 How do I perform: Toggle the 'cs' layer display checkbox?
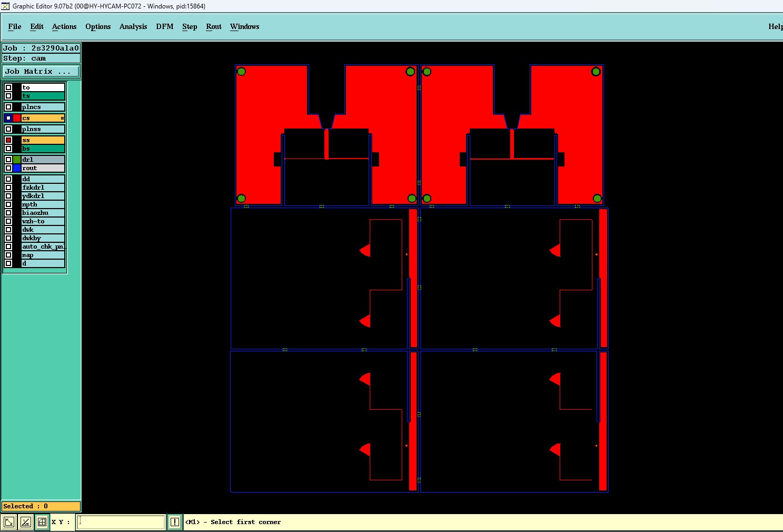click(x=8, y=118)
